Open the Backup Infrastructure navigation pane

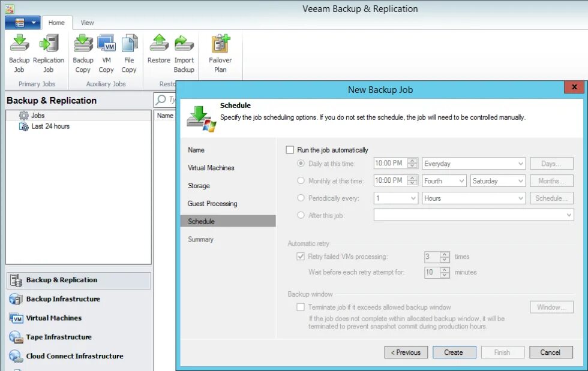tap(79, 299)
